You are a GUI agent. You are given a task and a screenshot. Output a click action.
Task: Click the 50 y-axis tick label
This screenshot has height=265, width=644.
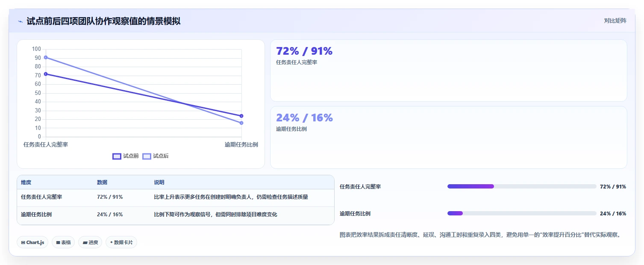point(38,93)
